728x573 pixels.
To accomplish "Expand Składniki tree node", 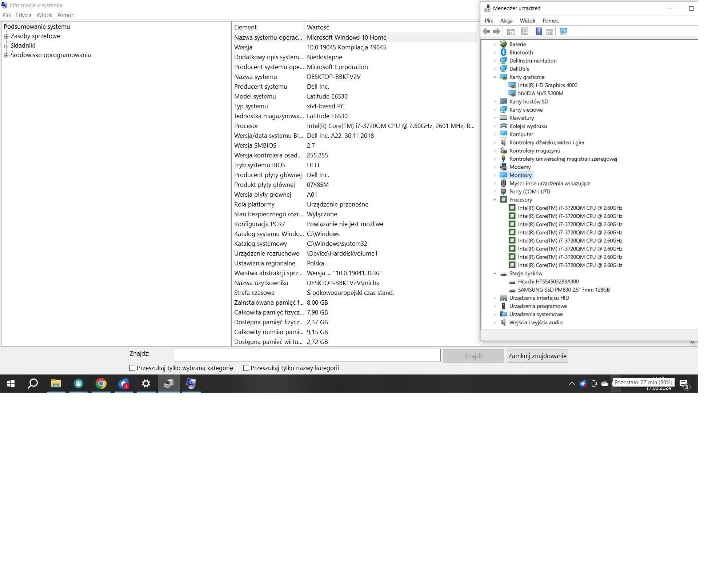I will coord(6,46).
